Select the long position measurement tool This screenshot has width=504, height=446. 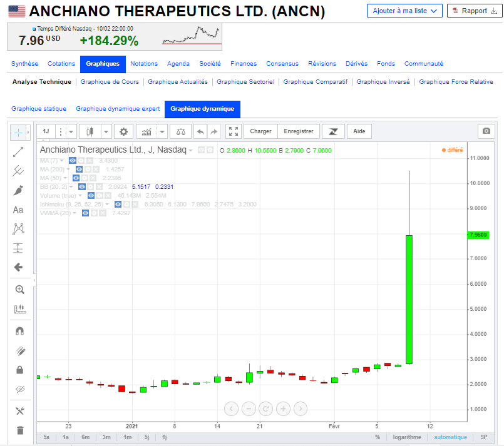[x=18, y=248]
